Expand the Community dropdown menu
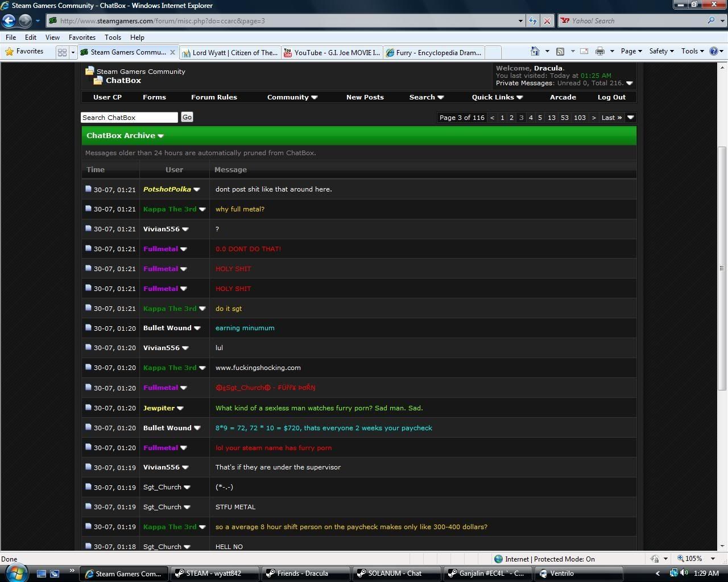Screen dimensions: 728x582 (x=292, y=97)
